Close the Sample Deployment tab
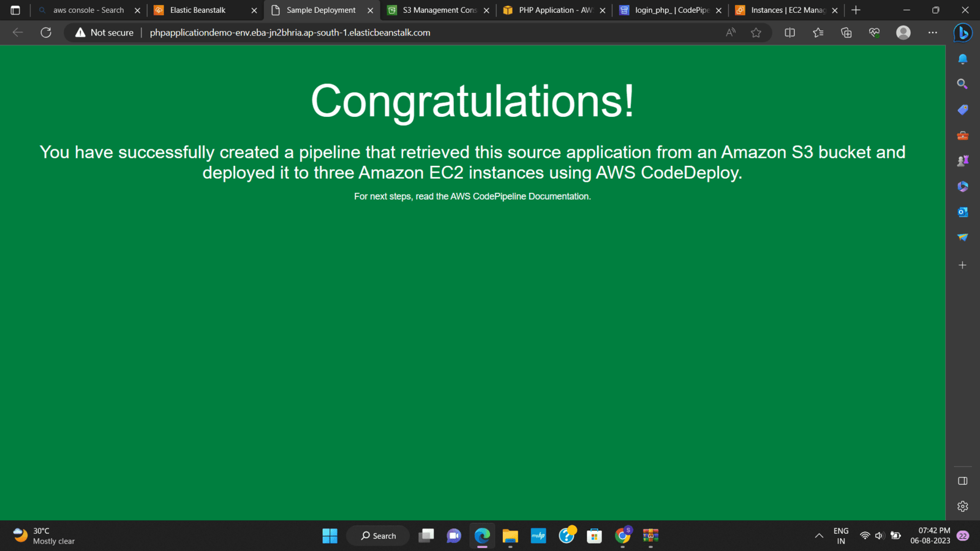980x551 pixels. (370, 10)
